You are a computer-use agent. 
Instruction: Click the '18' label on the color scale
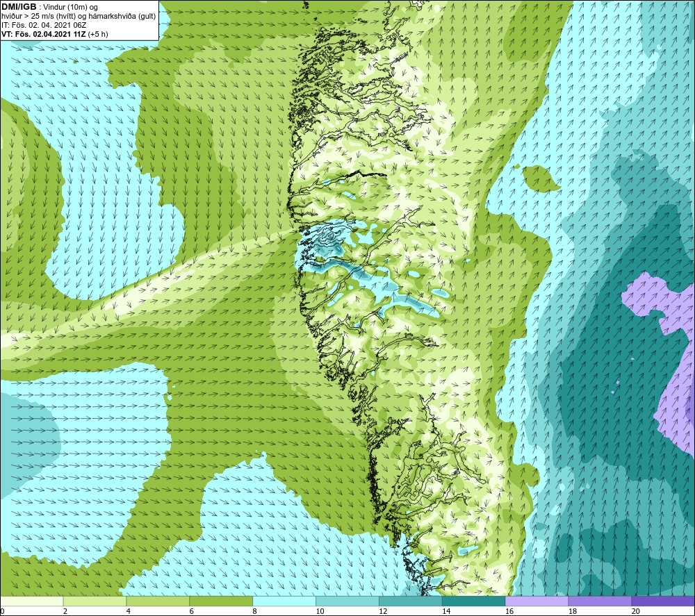(572, 611)
